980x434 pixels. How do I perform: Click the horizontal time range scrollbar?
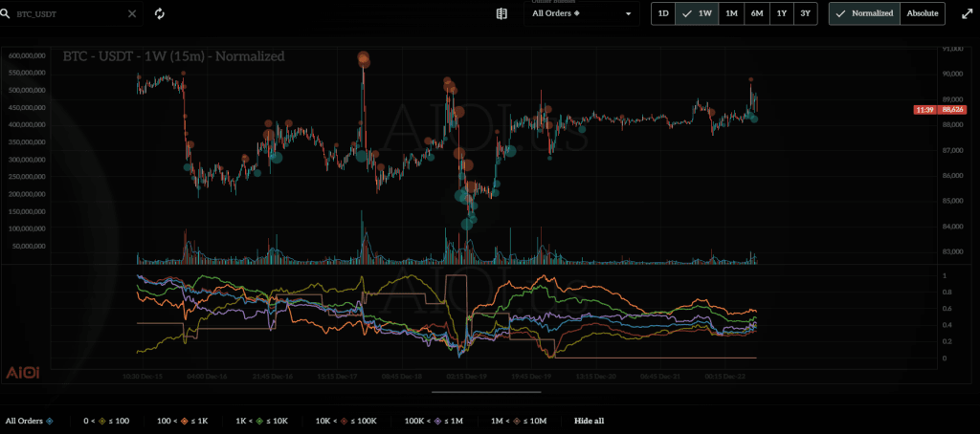(x=486, y=391)
